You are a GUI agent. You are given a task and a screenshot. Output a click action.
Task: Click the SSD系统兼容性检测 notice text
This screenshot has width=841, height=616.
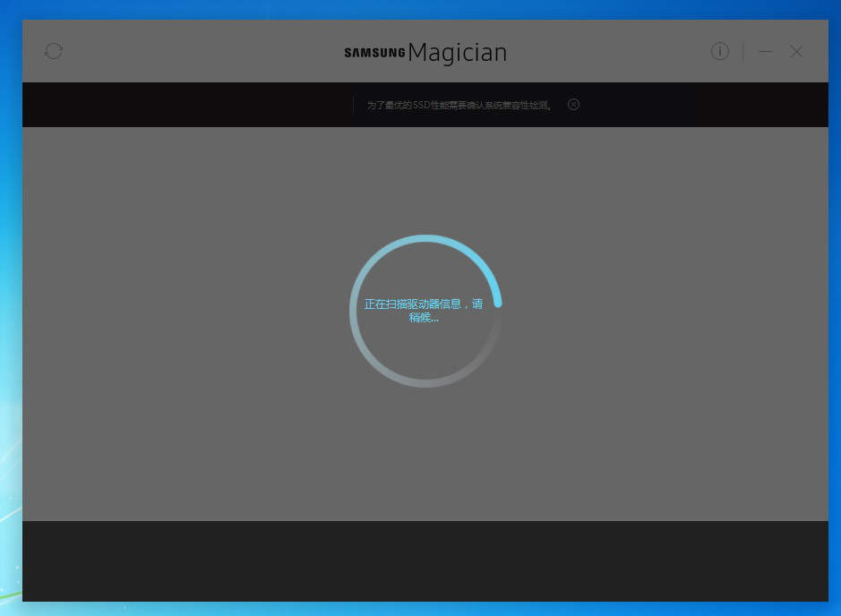[459, 105]
